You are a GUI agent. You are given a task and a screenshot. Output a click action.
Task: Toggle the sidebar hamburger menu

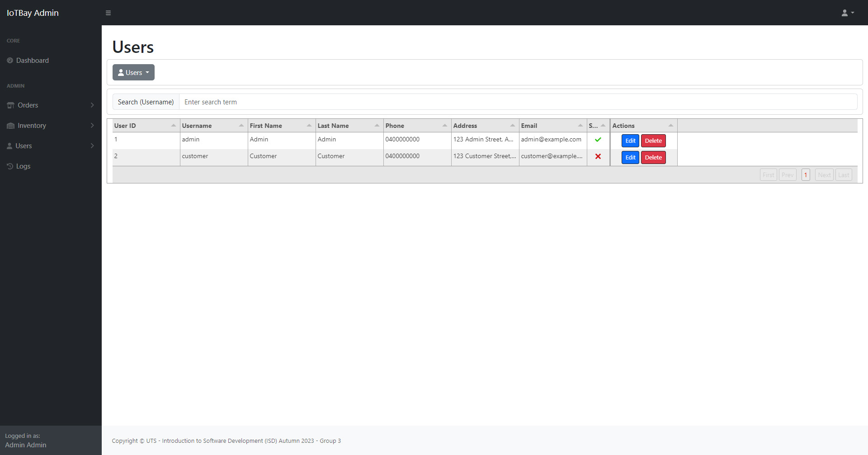click(108, 13)
